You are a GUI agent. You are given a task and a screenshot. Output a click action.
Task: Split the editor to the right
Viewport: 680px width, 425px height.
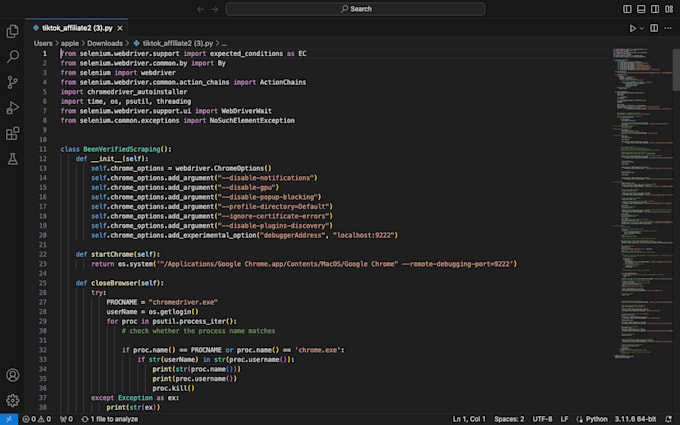(x=654, y=28)
